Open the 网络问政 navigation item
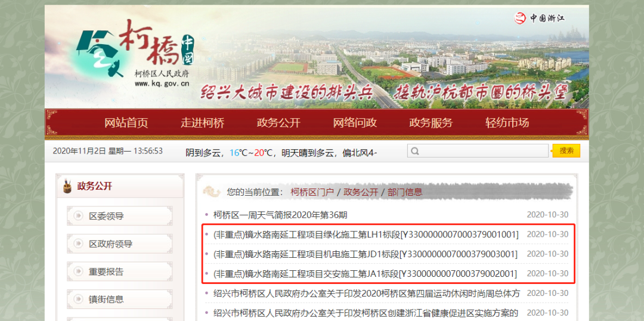 click(355, 122)
